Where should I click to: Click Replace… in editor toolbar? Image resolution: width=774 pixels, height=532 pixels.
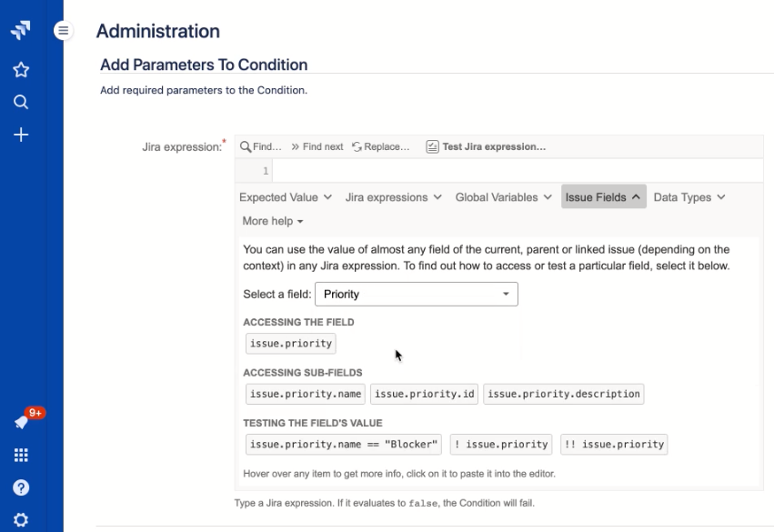pyautogui.click(x=380, y=146)
